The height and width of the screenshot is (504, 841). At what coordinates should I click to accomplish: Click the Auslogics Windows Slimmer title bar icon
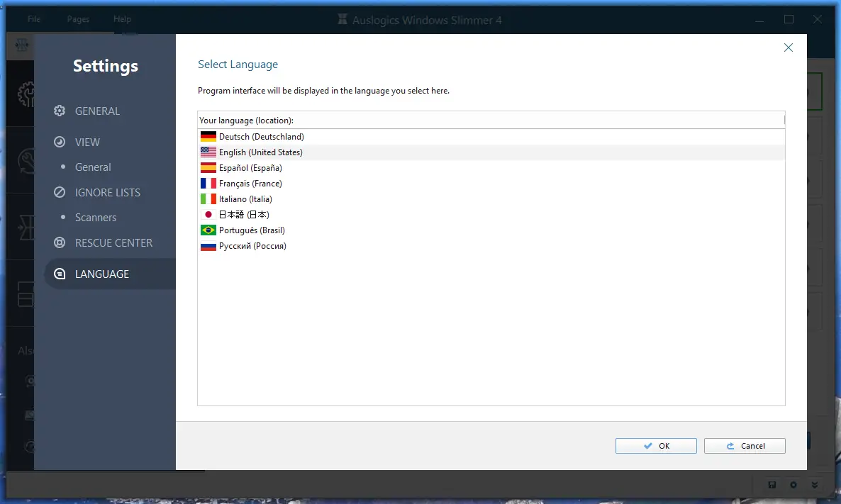tap(342, 20)
